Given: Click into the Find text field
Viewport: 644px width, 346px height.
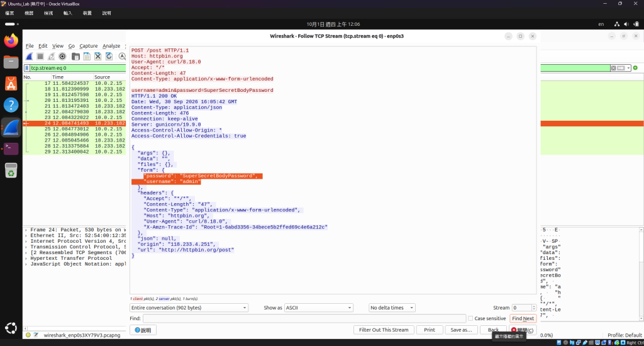Looking at the screenshot, I should [304, 318].
